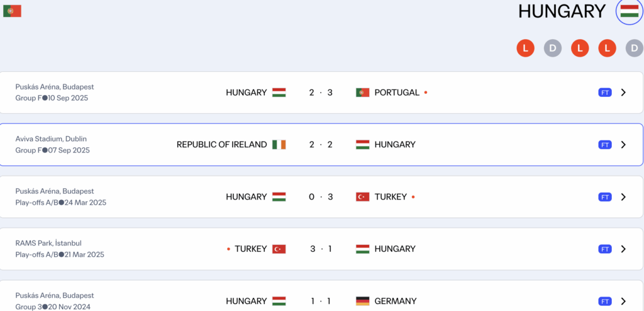Click Turkey flag in the RAMS Park match
Image resolution: width=644 pixels, height=311 pixels.
[279, 249]
